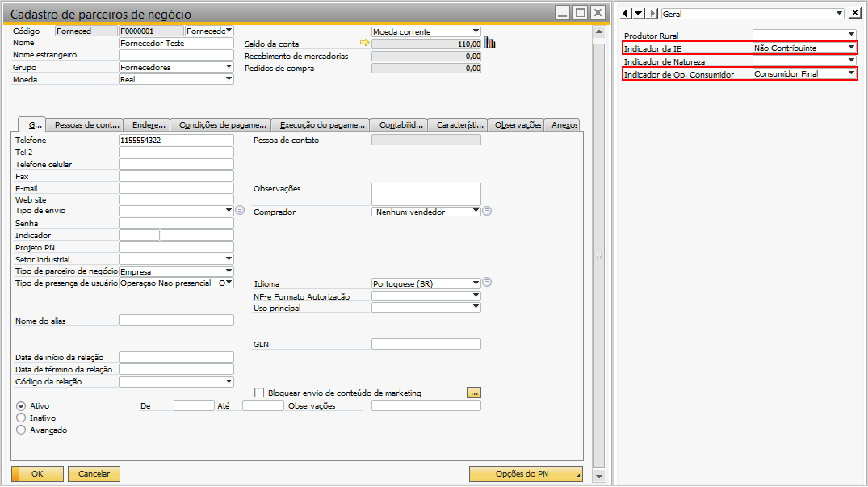Click the GLN input field
Screen dimensions: 868x487
point(426,344)
